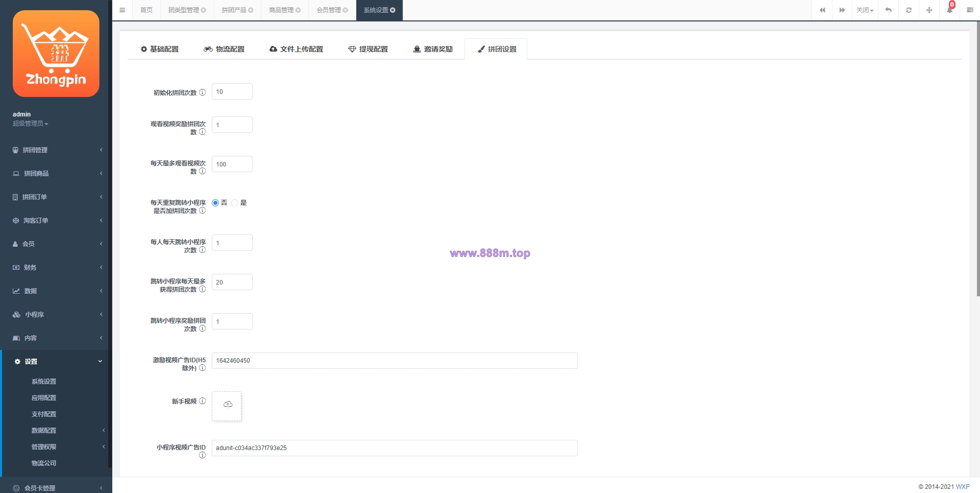Expand the 数据配置 submenu
The image size is (980, 493).
pyautogui.click(x=56, y=431)
